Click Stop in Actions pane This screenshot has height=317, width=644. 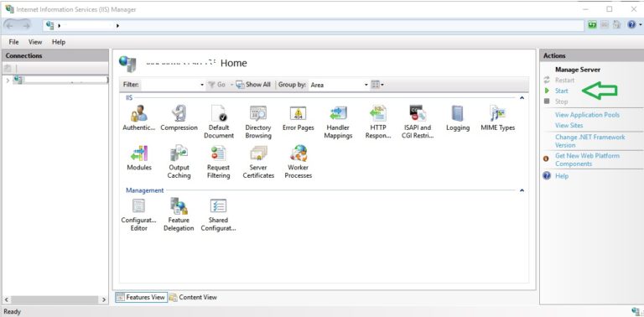tap(561, 101)
